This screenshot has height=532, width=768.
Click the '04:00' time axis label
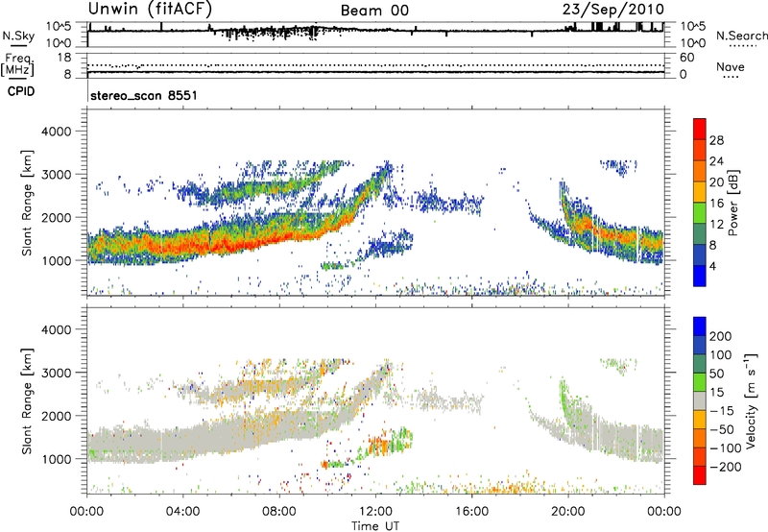point(182,512)
